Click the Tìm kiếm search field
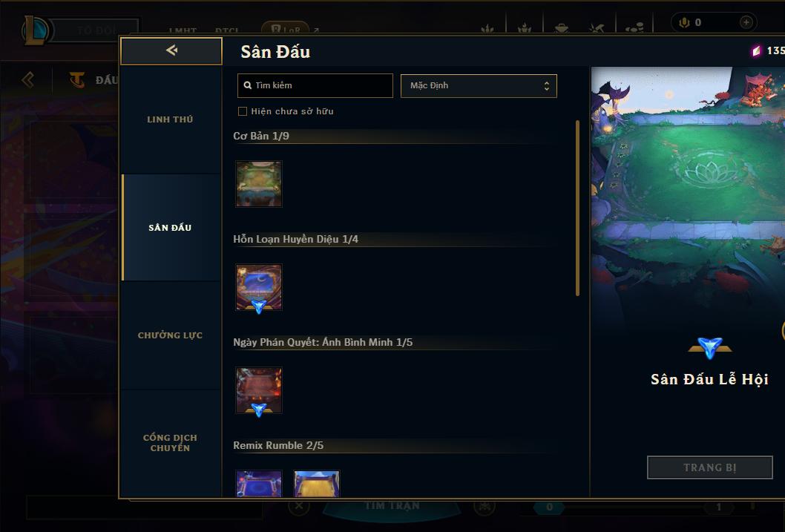 (315, 85)
